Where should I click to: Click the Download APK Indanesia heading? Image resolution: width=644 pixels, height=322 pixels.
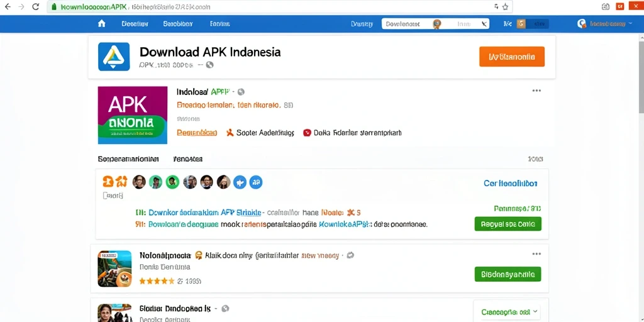tap(210, 52)
